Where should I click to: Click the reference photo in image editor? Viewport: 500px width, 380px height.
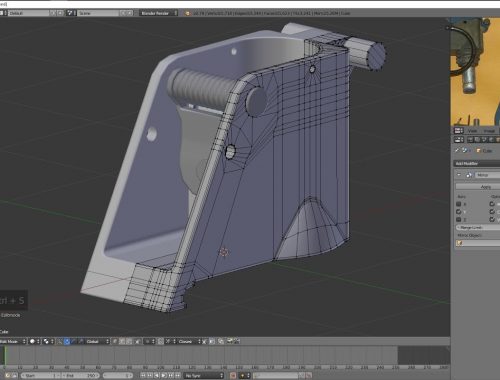point(476,72)
